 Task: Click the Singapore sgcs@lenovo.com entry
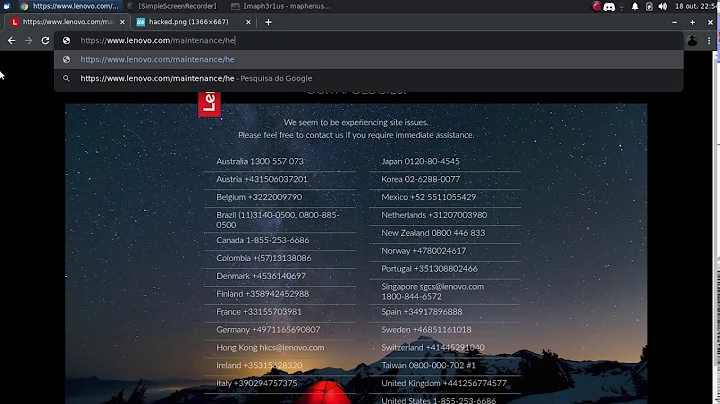[x=432, y=292]
